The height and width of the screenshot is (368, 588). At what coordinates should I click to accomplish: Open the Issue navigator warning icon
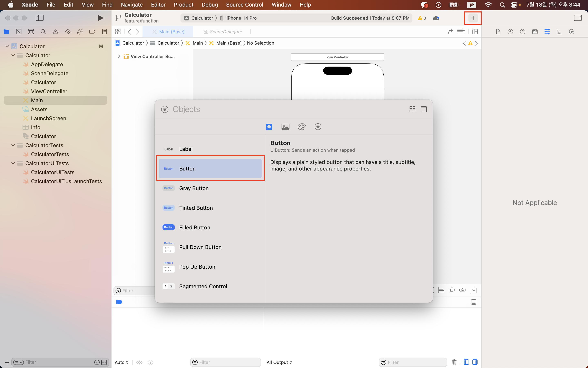[x=55, y=32]
